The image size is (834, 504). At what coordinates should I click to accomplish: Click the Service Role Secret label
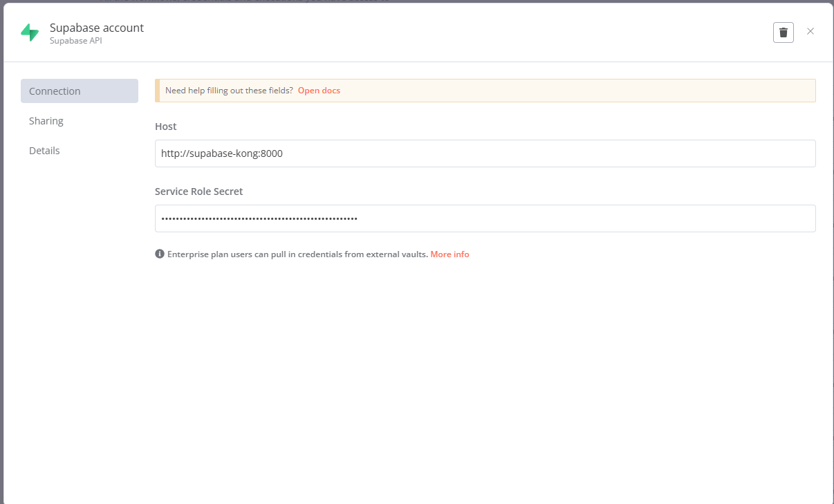coord(199,192)
